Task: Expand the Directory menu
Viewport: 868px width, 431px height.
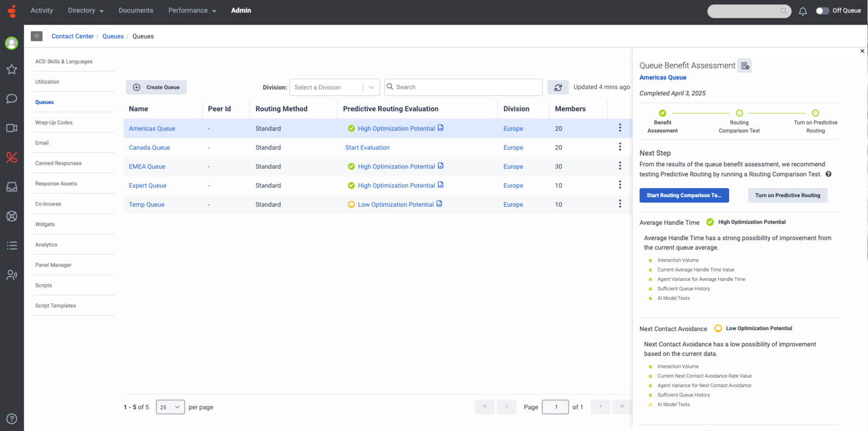Action: point(86,10)
